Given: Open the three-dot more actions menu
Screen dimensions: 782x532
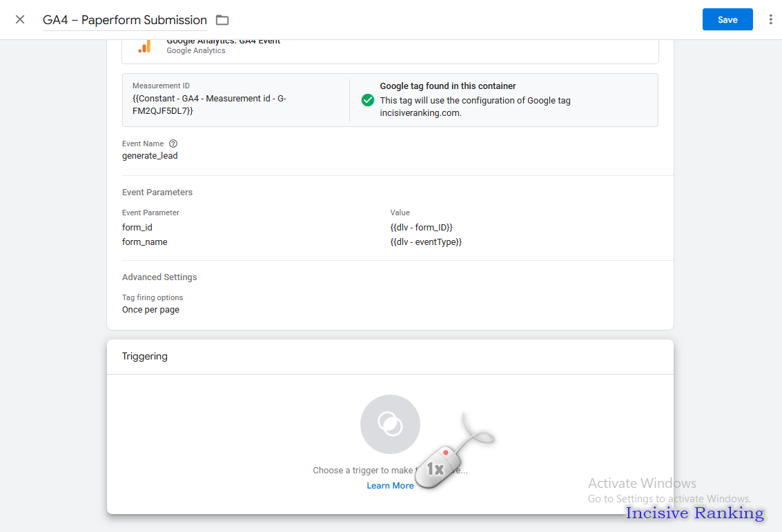Looking at the screenshot, I should click(x=770, y=19).
